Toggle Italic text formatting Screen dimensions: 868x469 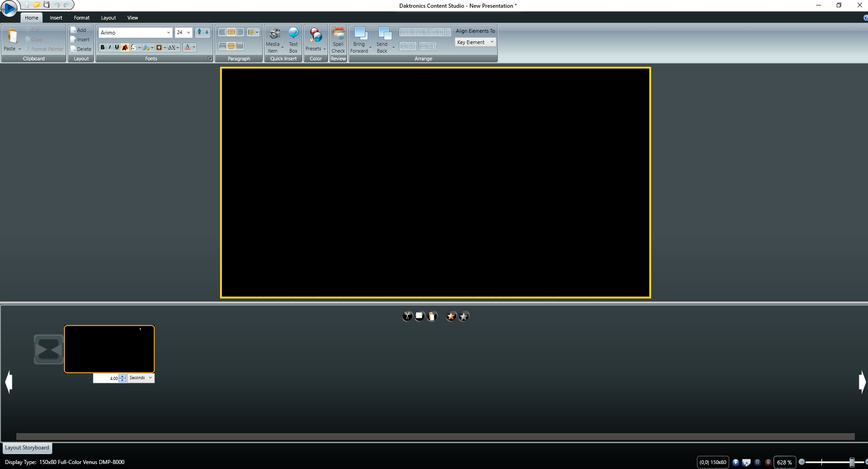(x=110, y=47)
